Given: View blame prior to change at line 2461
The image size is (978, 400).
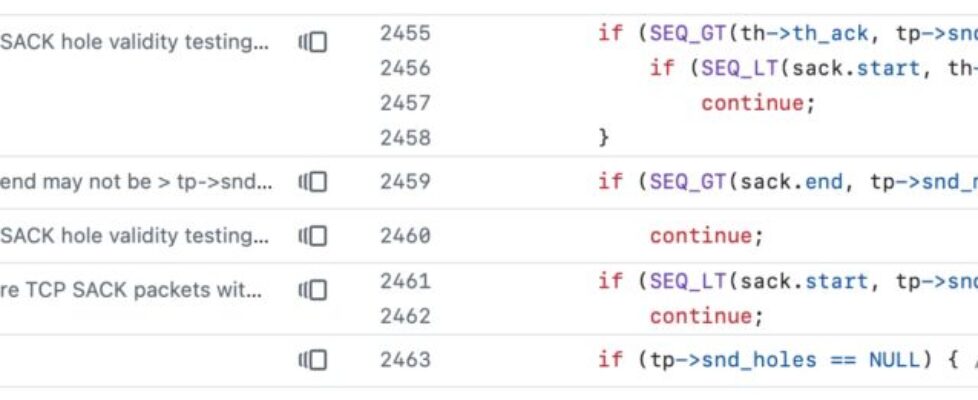Looking at the screenshot, I should point(313,290).
